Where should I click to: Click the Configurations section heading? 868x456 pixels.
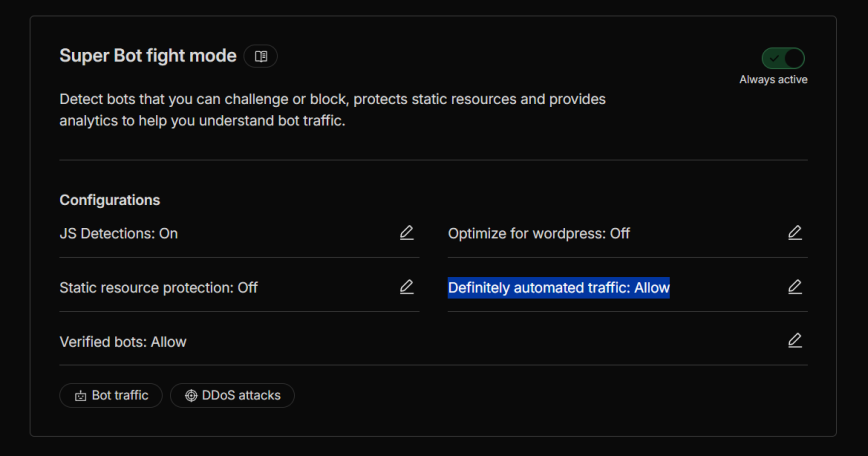point(109,200)
